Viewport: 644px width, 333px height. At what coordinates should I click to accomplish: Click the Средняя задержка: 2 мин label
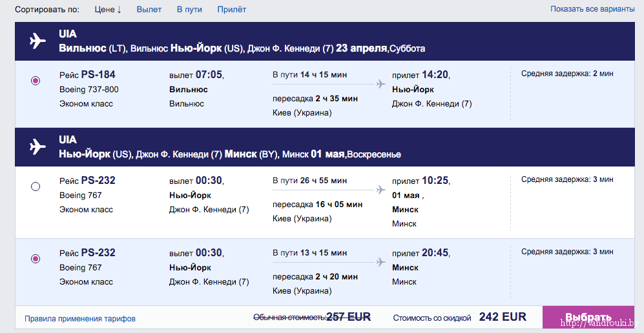pos(567,74)
